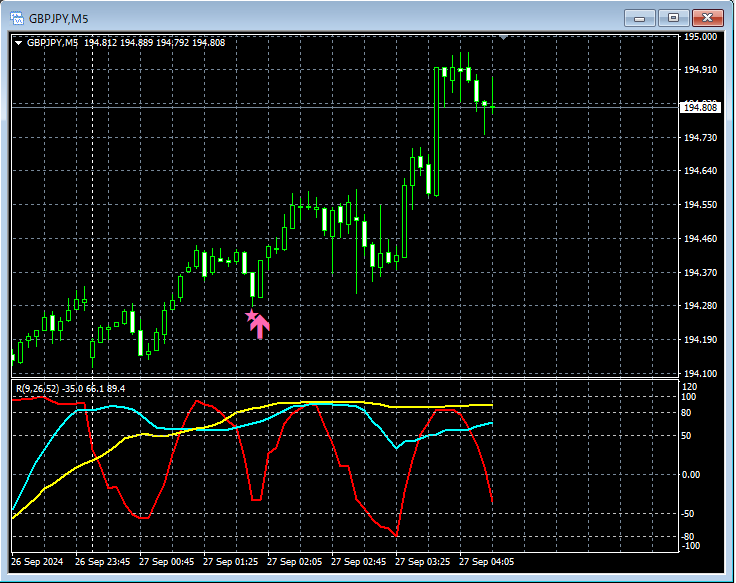Click the 194.550 price scale label
736x583 pixels.
click(x=700, y=205)
